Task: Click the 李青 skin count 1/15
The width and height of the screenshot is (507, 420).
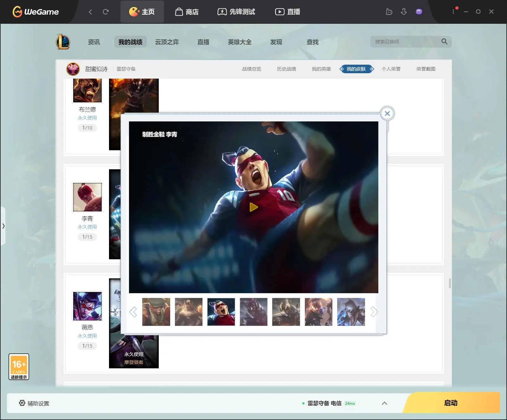Action: pos(87,237)
